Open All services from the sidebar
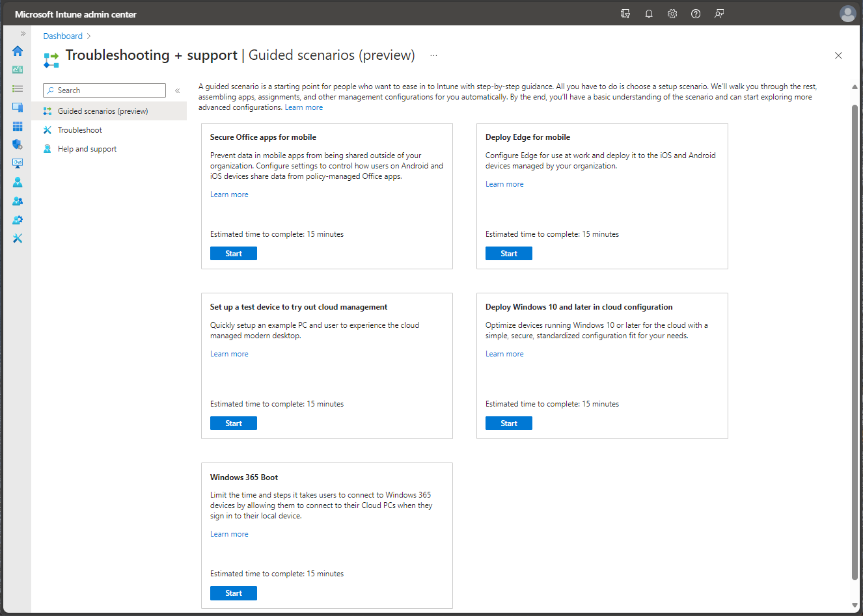863x616 pixels. tap(18, 88)
